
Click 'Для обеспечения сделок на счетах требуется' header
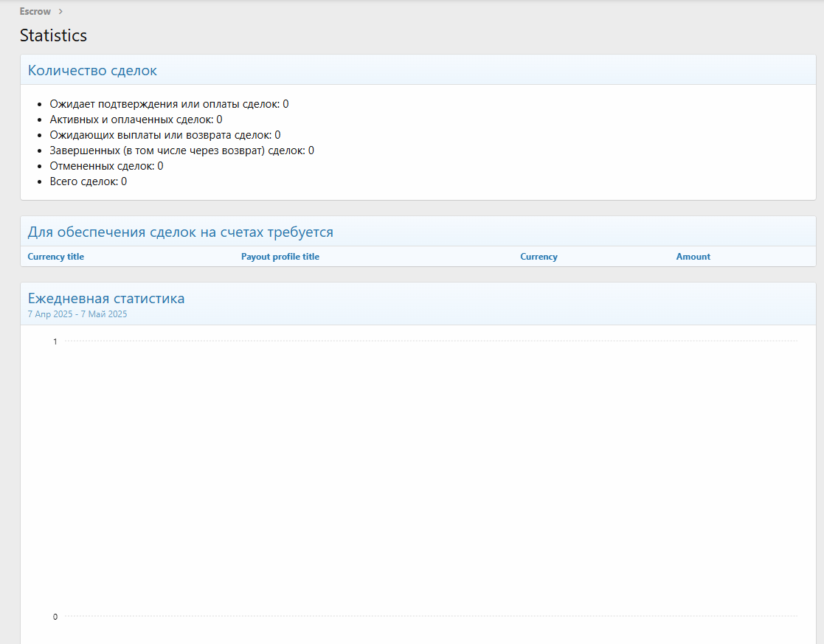[x=181, y=232]
